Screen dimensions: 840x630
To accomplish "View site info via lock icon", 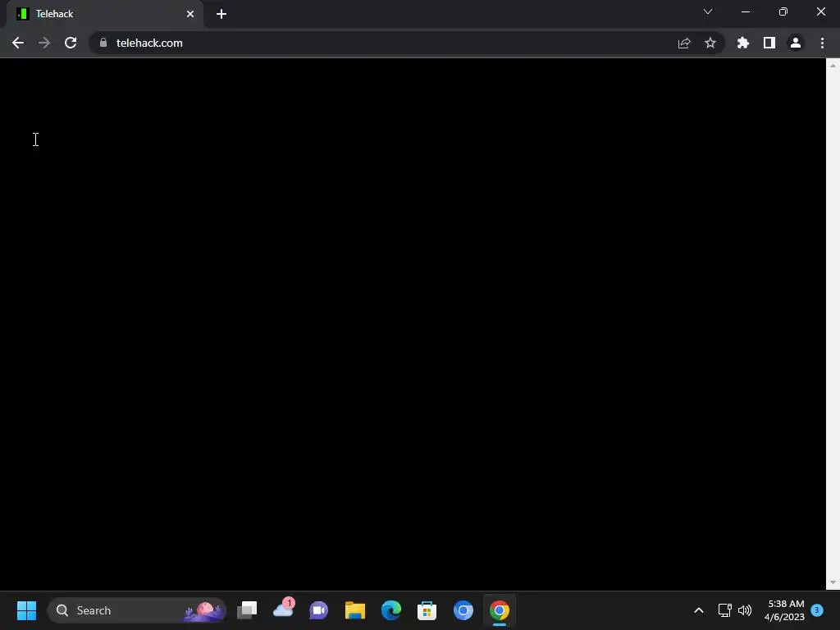I will pyautogui.click(x=103, y=43).
